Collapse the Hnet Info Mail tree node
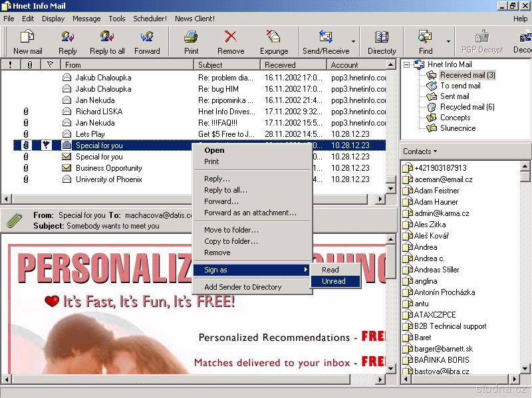The height and width of the screenshot is (398, 532). tap(406, 64)
